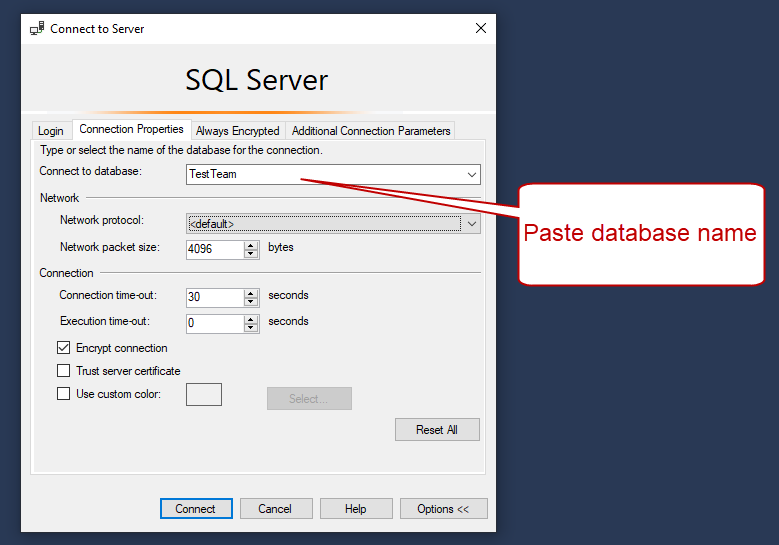Open the Network protocol dropdown
Image resolution: width=779 pixels, height=545 pixels.
[472, 224]
